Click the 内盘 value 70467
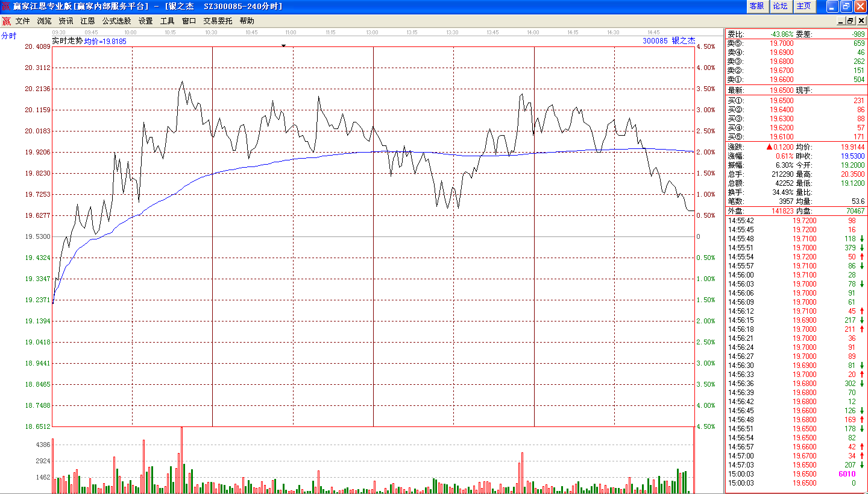868x494 pixels. 855,211
